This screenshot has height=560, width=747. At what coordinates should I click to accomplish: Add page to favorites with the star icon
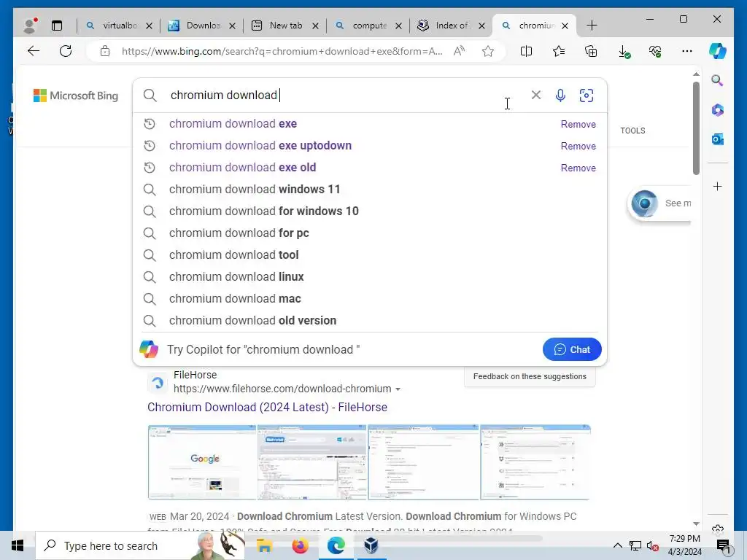[x=488, y=51]
